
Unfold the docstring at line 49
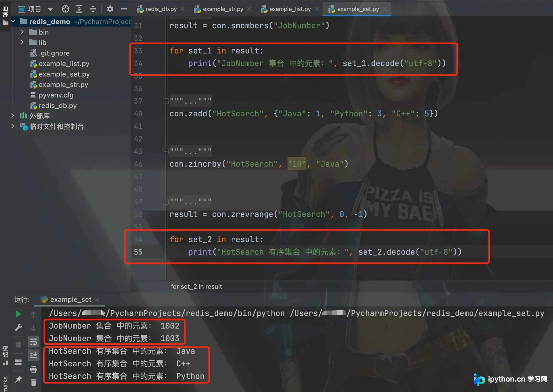166,202
